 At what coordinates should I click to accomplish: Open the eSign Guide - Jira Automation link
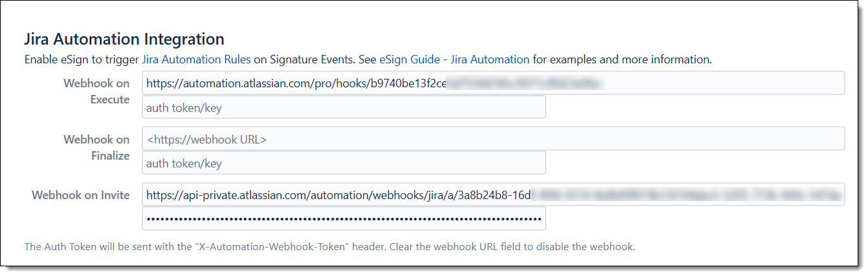click(454, 59)
